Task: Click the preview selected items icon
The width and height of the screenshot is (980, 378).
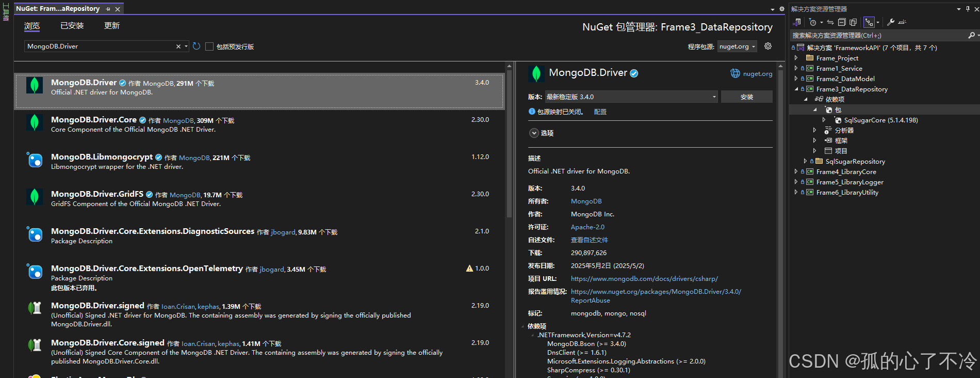Action: pyautogui.click(x=902, y=22)
